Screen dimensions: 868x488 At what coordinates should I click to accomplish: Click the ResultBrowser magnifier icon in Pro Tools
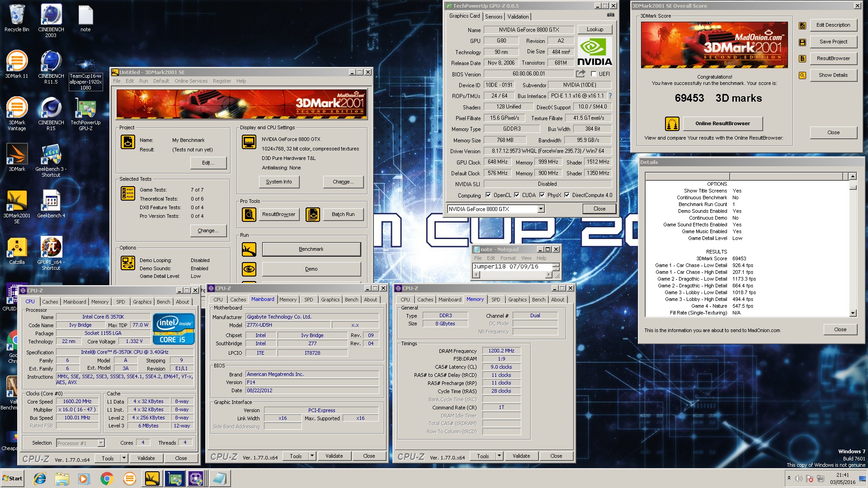[249, 214]
